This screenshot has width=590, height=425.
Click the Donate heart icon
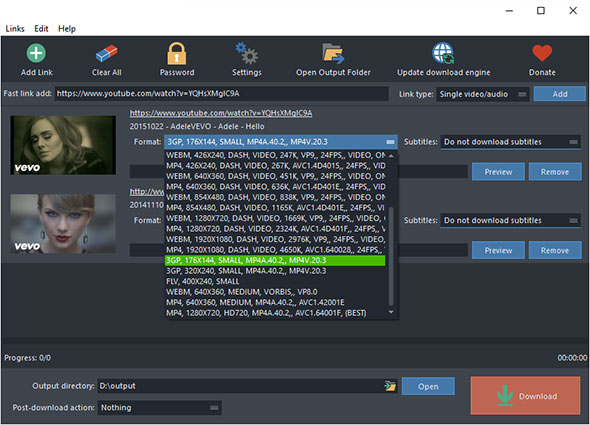coord(542,53)
